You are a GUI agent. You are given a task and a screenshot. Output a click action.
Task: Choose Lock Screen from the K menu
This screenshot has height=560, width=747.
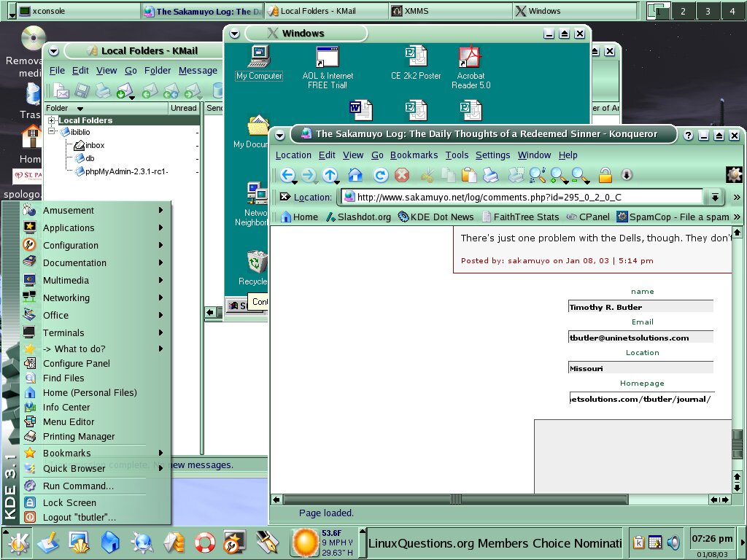pyautogui.click(x=96, y=502)
